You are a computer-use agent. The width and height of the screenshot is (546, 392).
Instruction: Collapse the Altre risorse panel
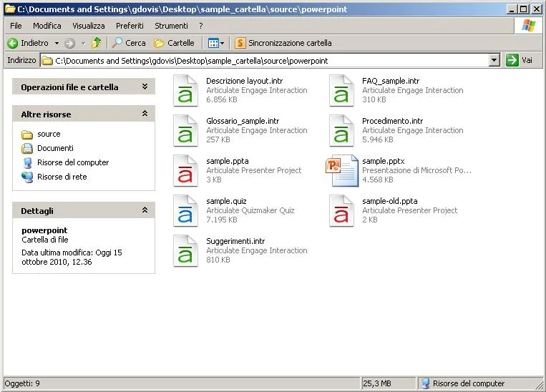pyautogui.click(x=145, y=114)
